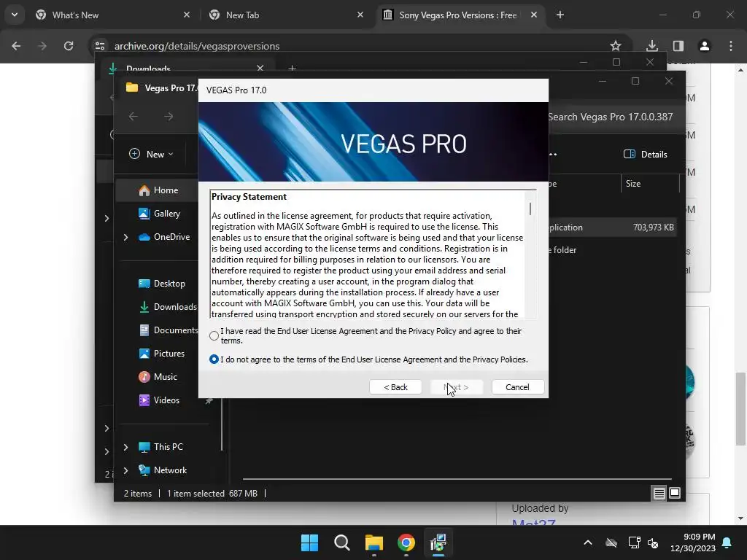Click the Size column header
The height and width of the screenshot is (560, 747).
(633, 183)
